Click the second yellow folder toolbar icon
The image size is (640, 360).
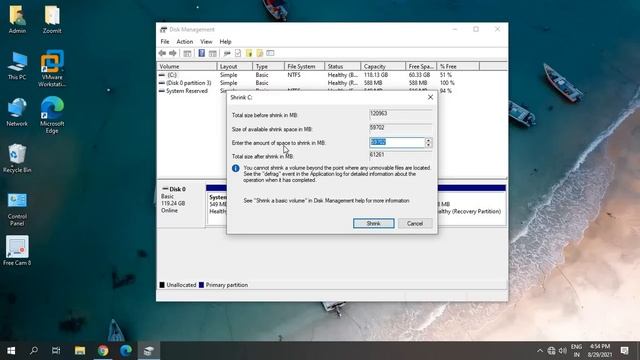[x=260, y=53]
